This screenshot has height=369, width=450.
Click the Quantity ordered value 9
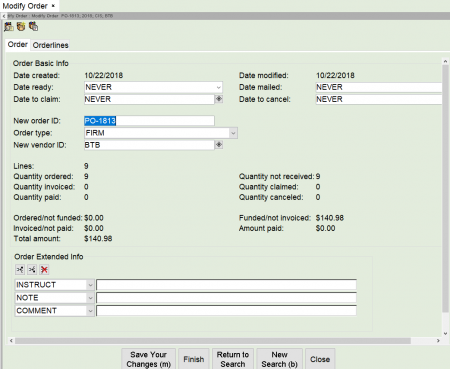[x=86, y=176]
